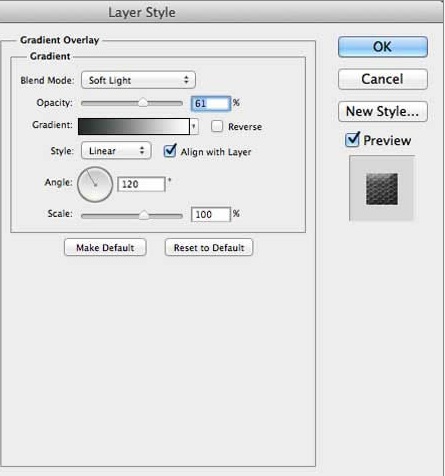The image size is (445, 476).
Task: Enable the Reverse gradient checkbox
Action: pos(217,126)
